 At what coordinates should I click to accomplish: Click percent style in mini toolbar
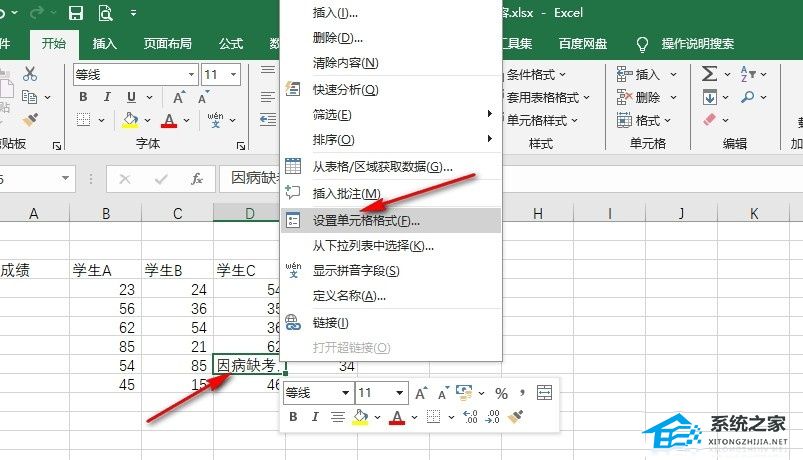[x=501, y=393]
